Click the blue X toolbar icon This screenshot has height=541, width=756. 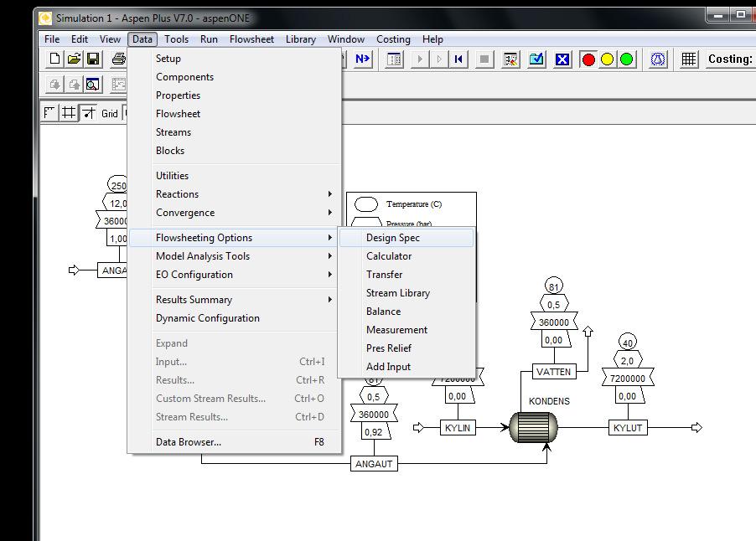(562, 59)
